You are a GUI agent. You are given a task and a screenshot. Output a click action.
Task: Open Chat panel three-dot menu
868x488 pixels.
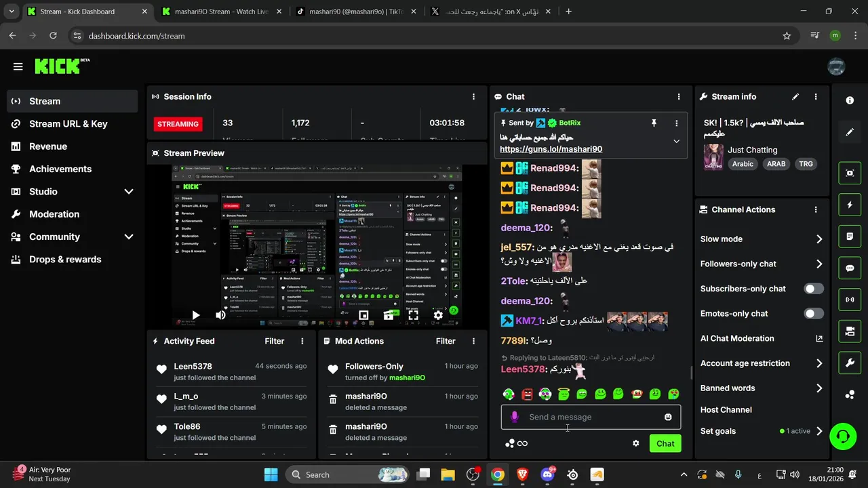tap(679, 97)
